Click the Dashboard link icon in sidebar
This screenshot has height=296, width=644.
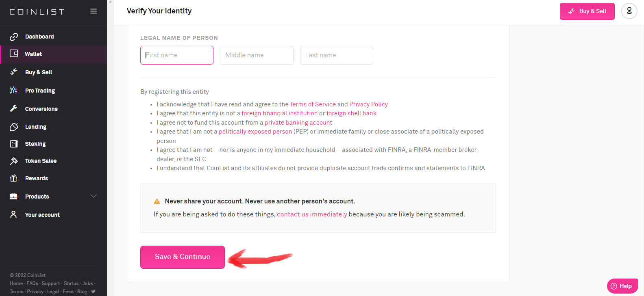point(14,37)
